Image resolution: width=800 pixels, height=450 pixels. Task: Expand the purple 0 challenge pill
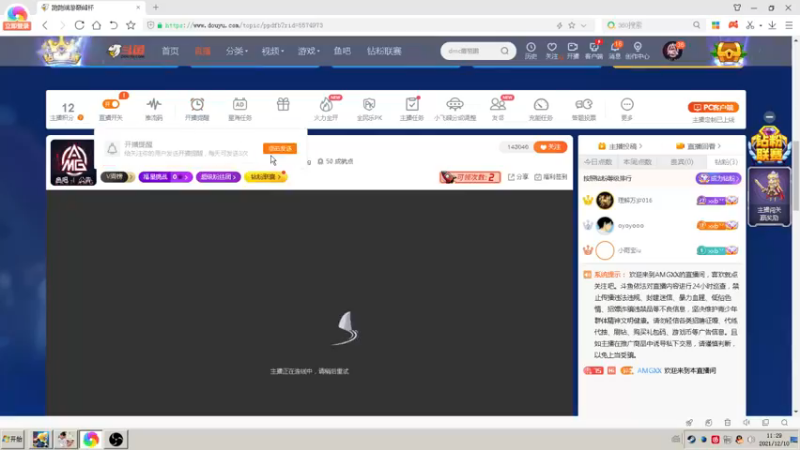(165, 177)
